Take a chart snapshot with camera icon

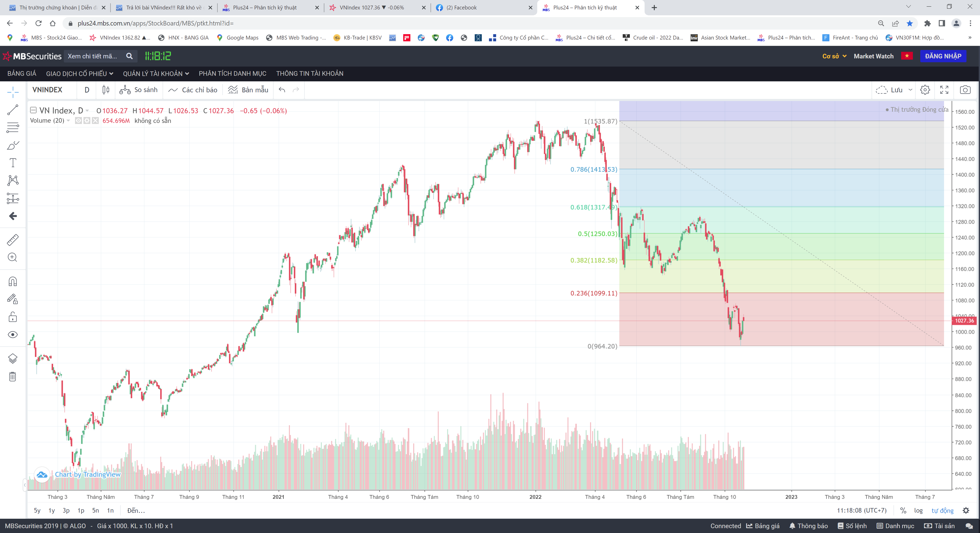point(965,90)
